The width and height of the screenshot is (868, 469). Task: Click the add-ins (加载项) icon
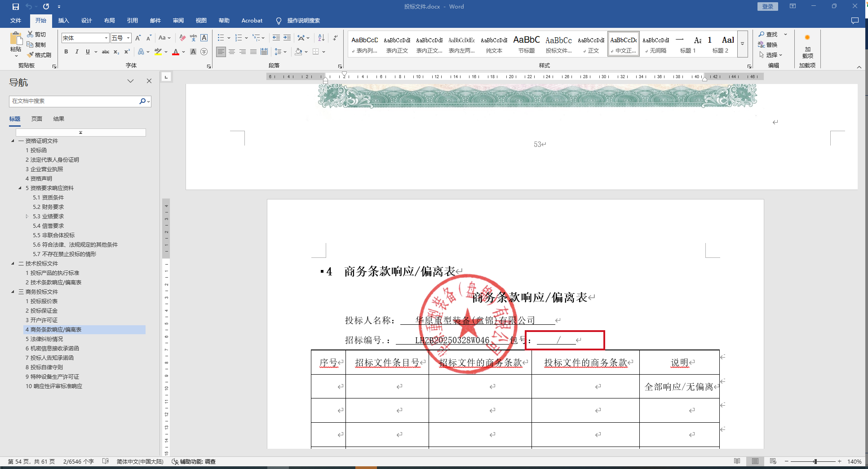(x=807, y=46)
